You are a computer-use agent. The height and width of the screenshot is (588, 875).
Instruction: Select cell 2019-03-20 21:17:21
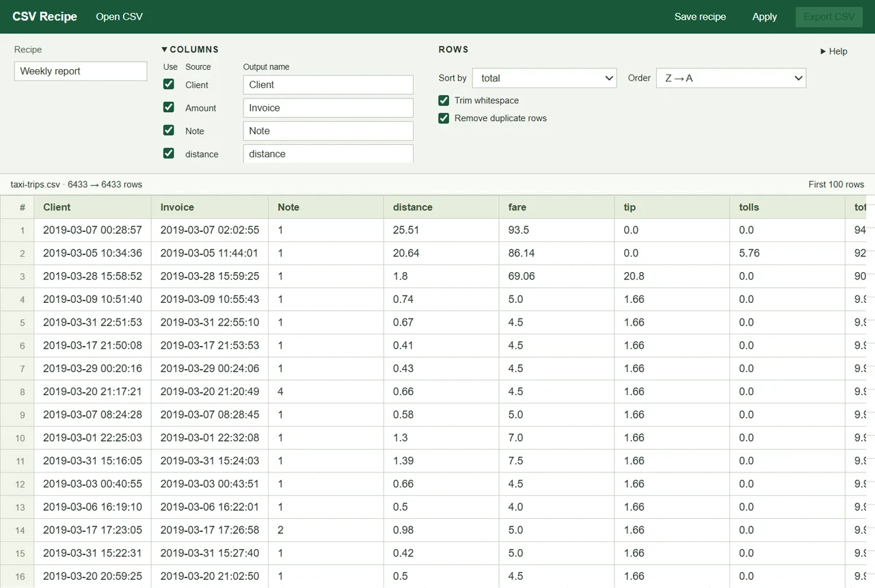coord(92,392)
